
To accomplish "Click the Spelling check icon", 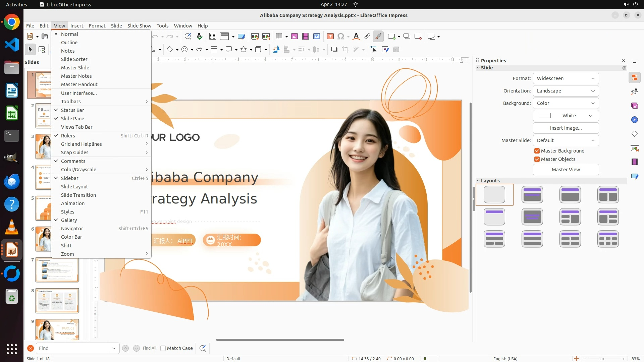I will pos(200,37).
